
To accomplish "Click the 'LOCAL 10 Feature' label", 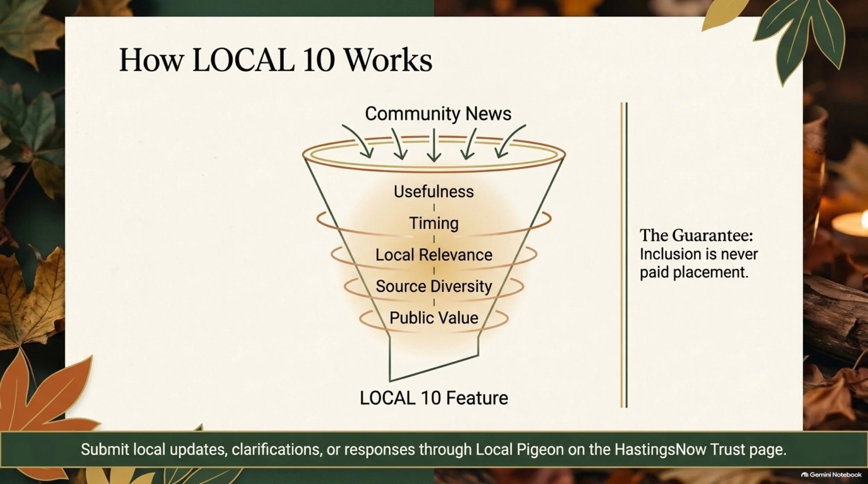I will coord(434,398).
